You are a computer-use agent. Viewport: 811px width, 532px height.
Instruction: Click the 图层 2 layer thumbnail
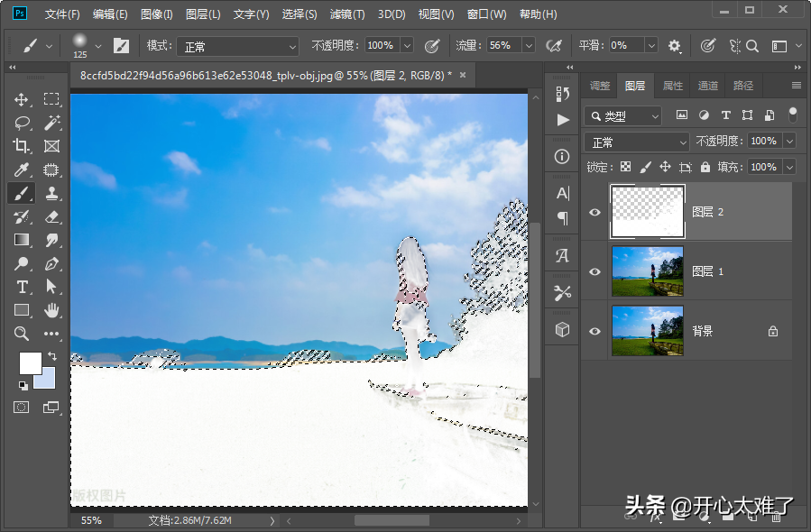pyautogui.click(x=648, y=212)
